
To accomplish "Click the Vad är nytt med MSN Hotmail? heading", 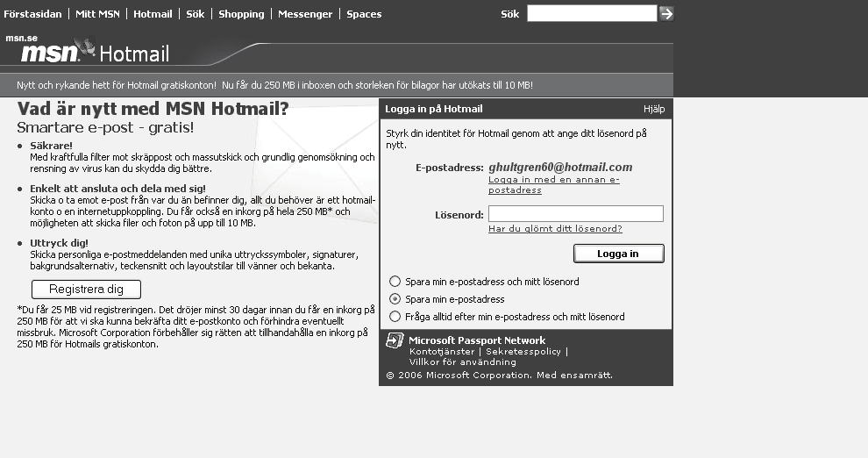I will point(153,109).
